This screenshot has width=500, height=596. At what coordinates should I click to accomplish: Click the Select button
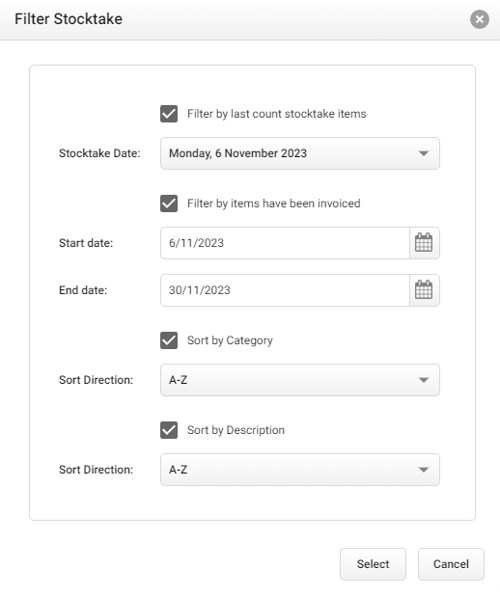pos(373,564)
